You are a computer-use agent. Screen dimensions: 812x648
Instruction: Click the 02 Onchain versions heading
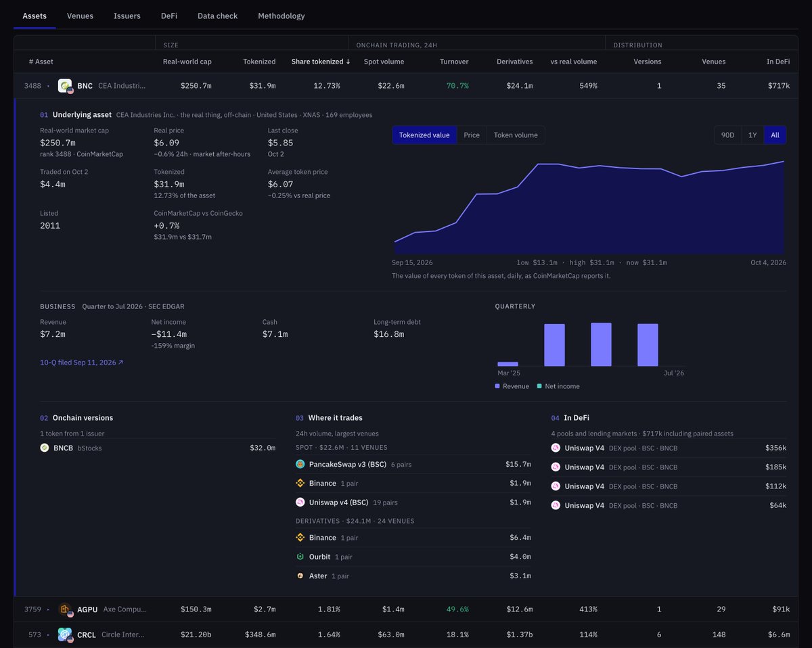76,418
